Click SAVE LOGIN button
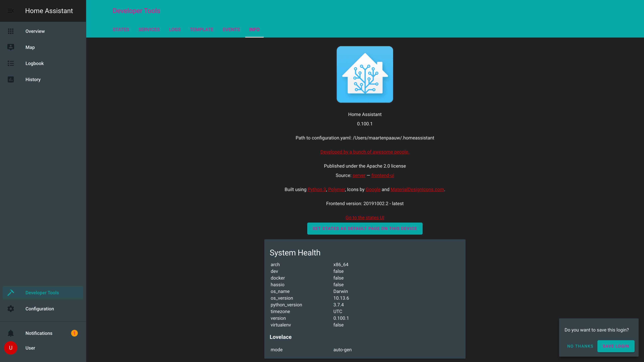This screenshot has width=644, height=362. [616, 346]
